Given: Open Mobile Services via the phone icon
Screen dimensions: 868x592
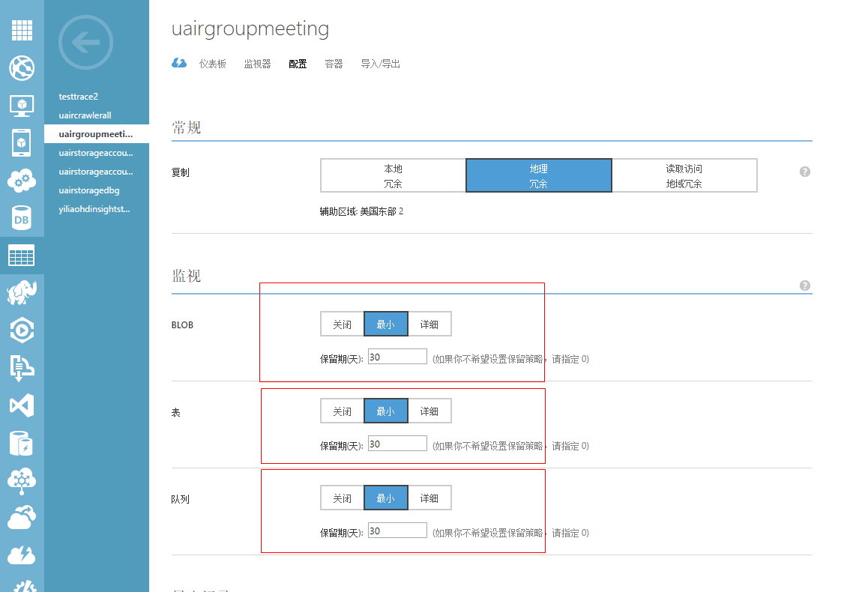Looking at the screenshot, I should point(22,142).
